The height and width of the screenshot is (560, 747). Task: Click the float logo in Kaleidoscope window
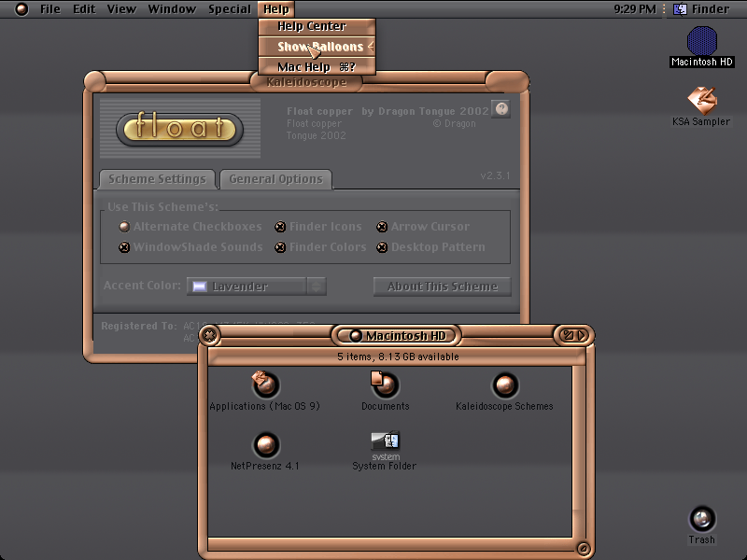pos(180,129)
